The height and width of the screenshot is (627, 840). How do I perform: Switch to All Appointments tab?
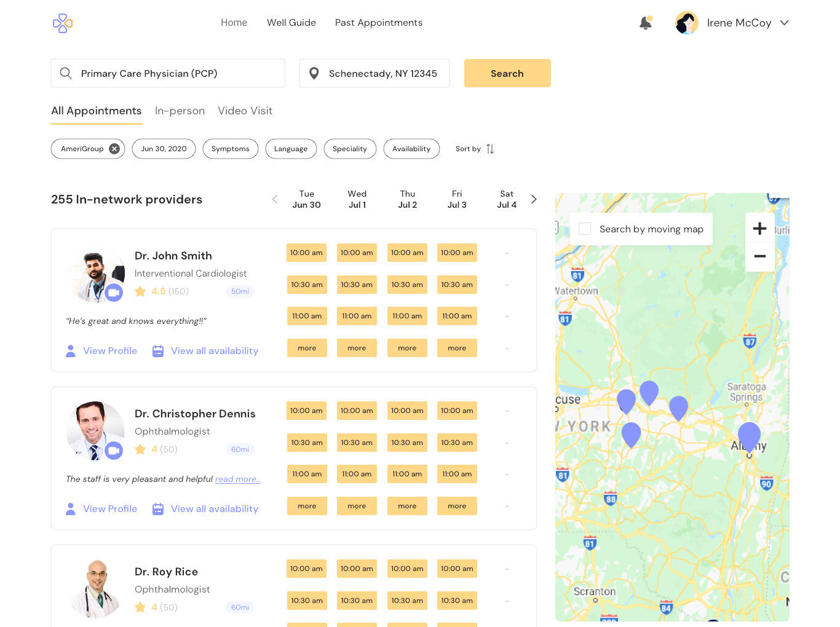pyautogui.click(x=97, y=111)
